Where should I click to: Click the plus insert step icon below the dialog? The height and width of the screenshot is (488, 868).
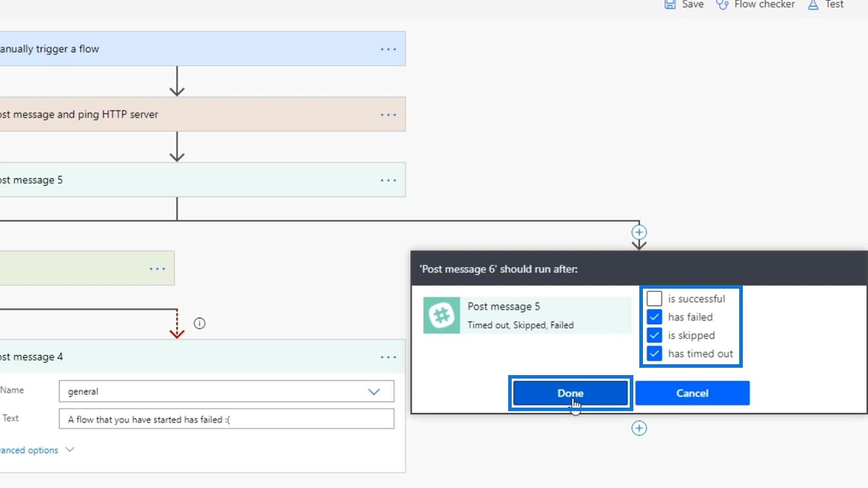[x=639, y=428]
